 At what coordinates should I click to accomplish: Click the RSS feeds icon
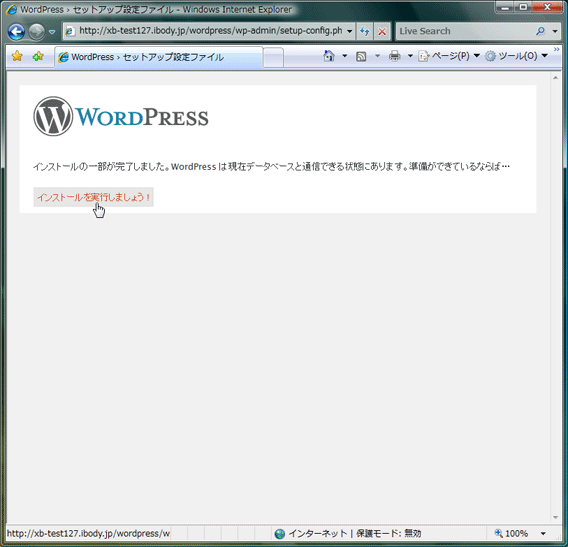click(x=361, y=57)
